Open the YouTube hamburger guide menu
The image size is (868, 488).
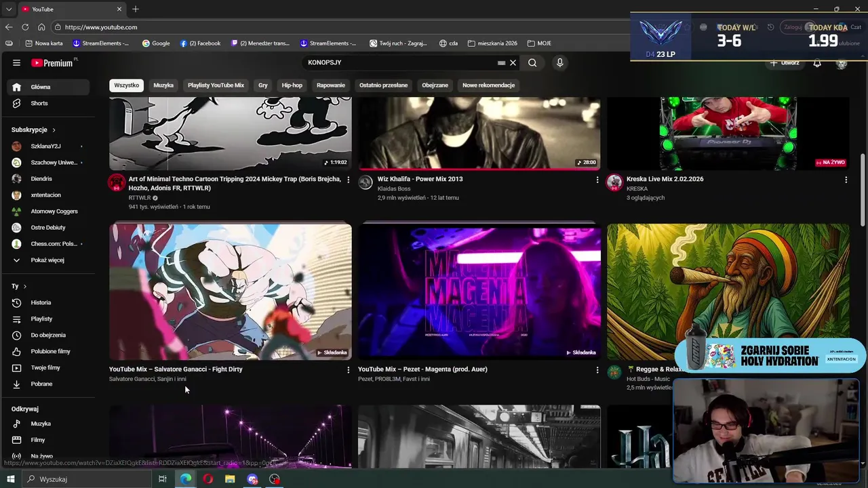[x=16, y=62]
